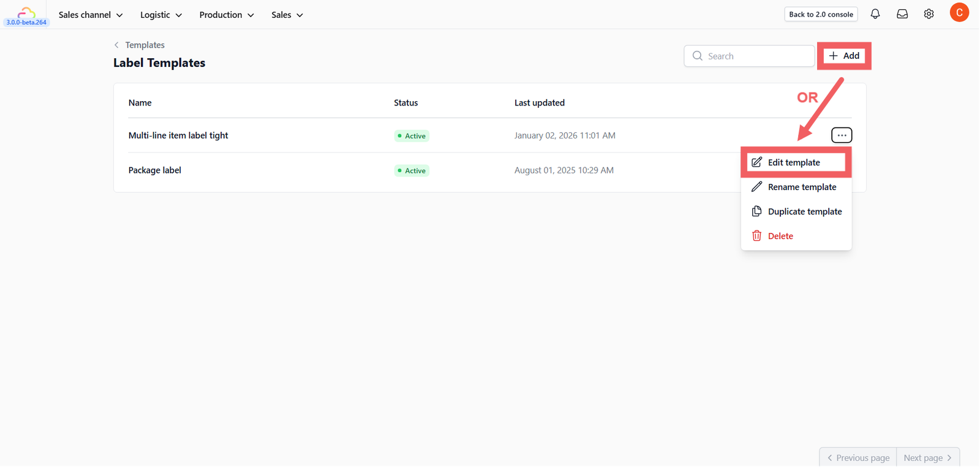Click the Add button
980x467 pixels.
point(844,56)
